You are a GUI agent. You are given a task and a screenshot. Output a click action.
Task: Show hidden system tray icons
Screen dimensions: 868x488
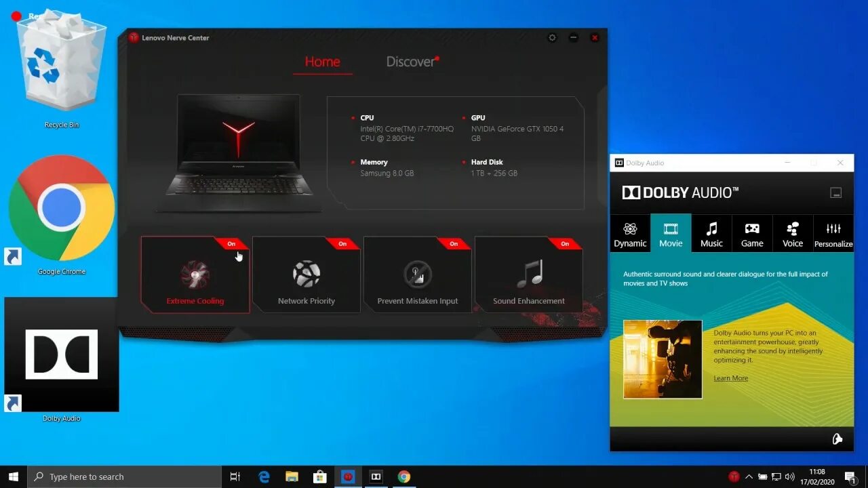[x=749, y=476]
